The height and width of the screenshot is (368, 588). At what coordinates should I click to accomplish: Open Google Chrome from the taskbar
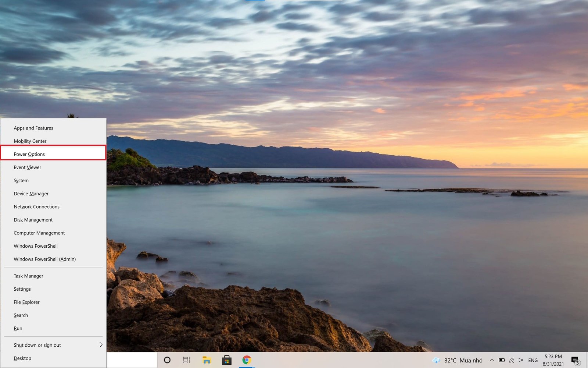[245, 360]
